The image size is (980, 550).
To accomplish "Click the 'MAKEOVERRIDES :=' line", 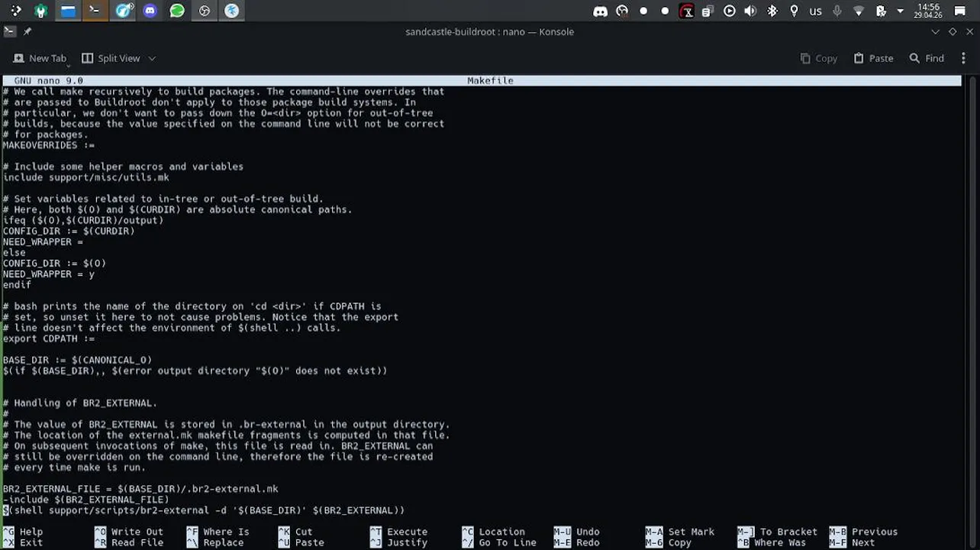I will point(49,145).
